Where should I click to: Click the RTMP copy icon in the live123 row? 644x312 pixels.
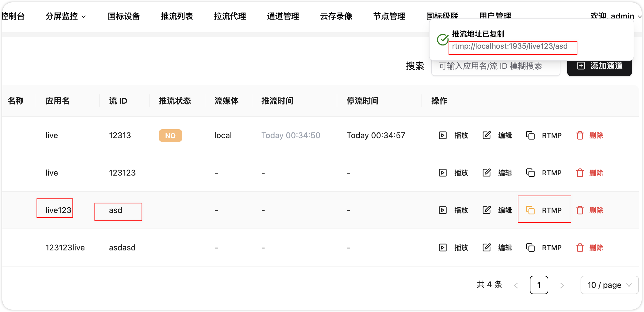click(x=530, y=210)
